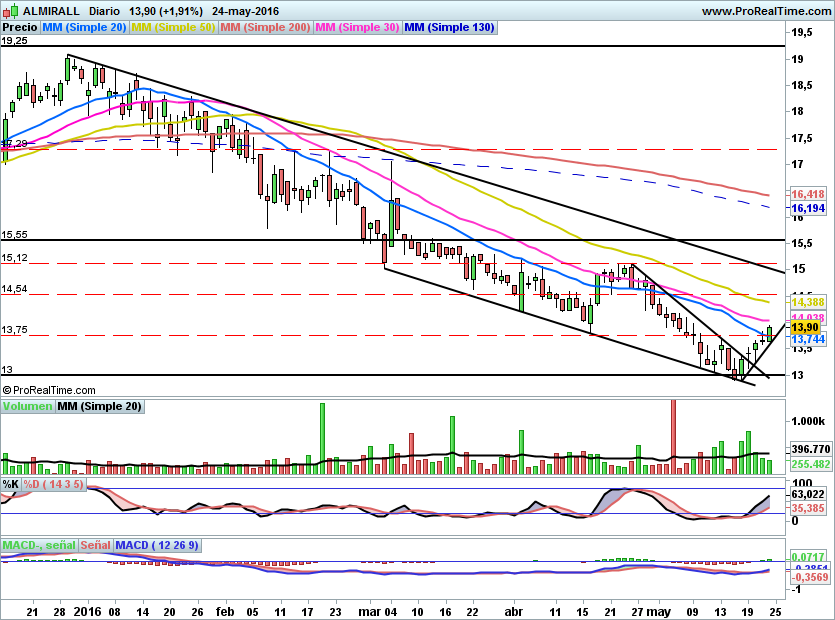The height and width of the screenshot is (620, 835).
Task: Select the Precio legend label
Action: (x=20, y=27)
